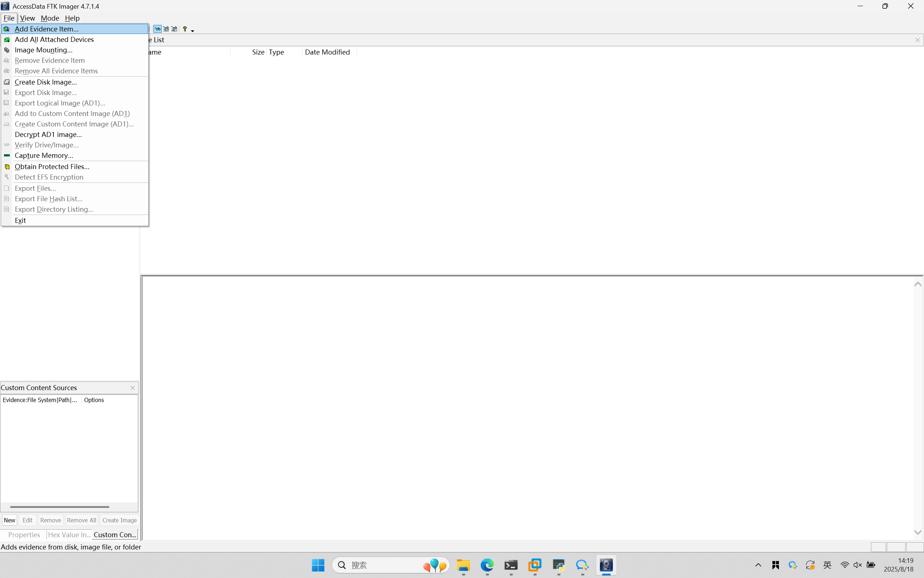Open Microsoft Edge from taskbar
This screenshot has width=924, height=578.
pyautogui.click(x=487, y=565)
